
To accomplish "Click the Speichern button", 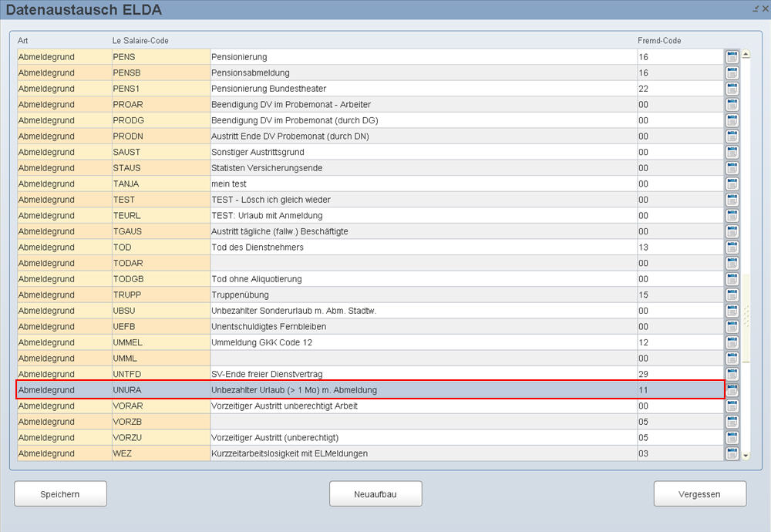I will [60, 493].
